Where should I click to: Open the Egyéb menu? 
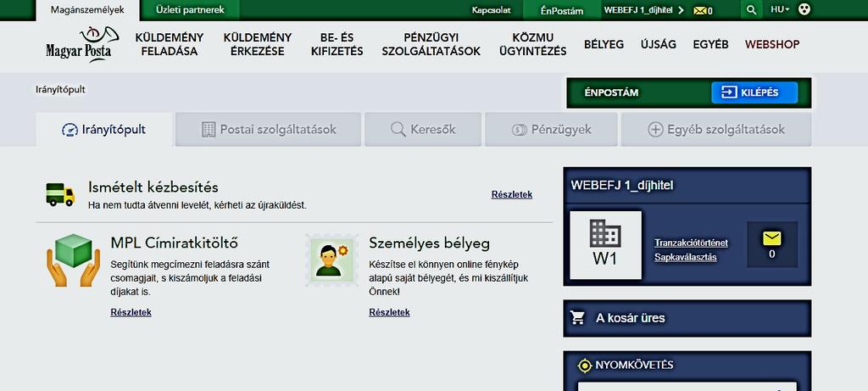pos(711,44)
